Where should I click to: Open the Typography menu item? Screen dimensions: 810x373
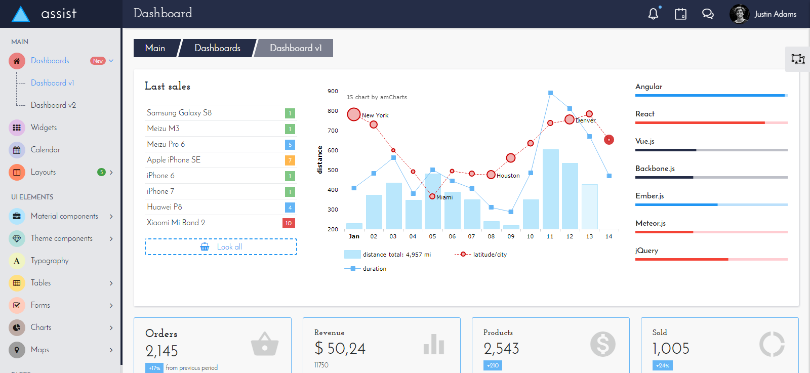[49, 261]
